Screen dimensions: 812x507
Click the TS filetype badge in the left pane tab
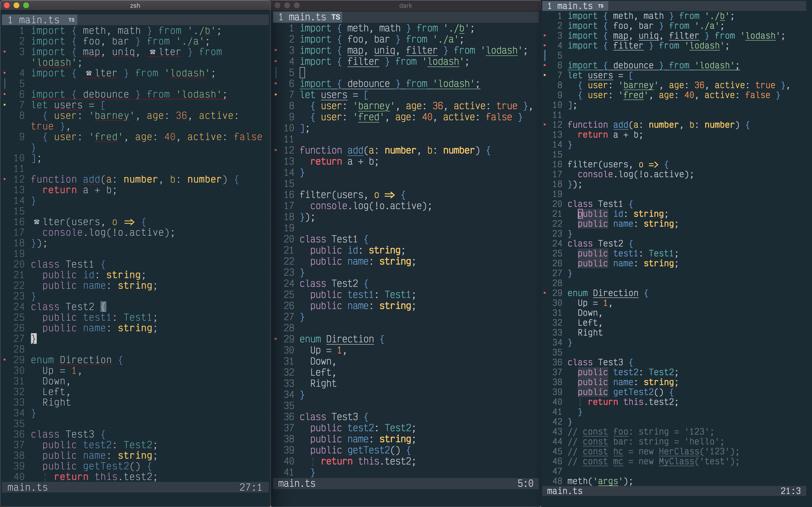pos(71,20)
